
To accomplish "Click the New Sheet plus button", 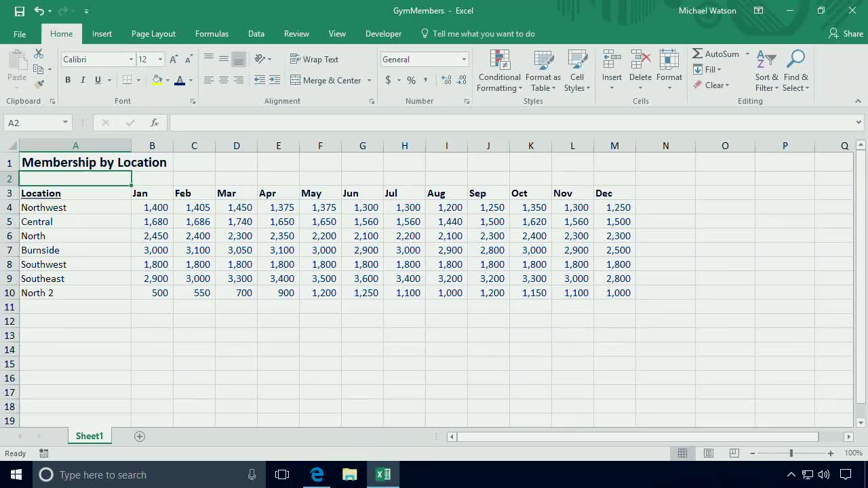I will pos(139,436).
